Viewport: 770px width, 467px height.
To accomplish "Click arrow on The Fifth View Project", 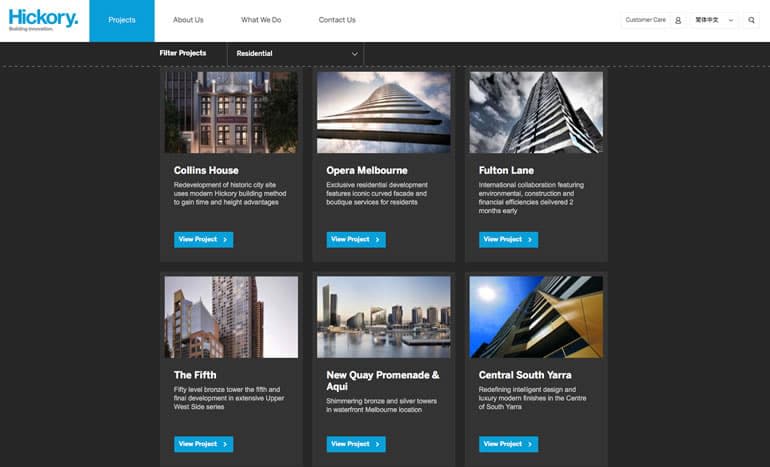I will point(225,444).
